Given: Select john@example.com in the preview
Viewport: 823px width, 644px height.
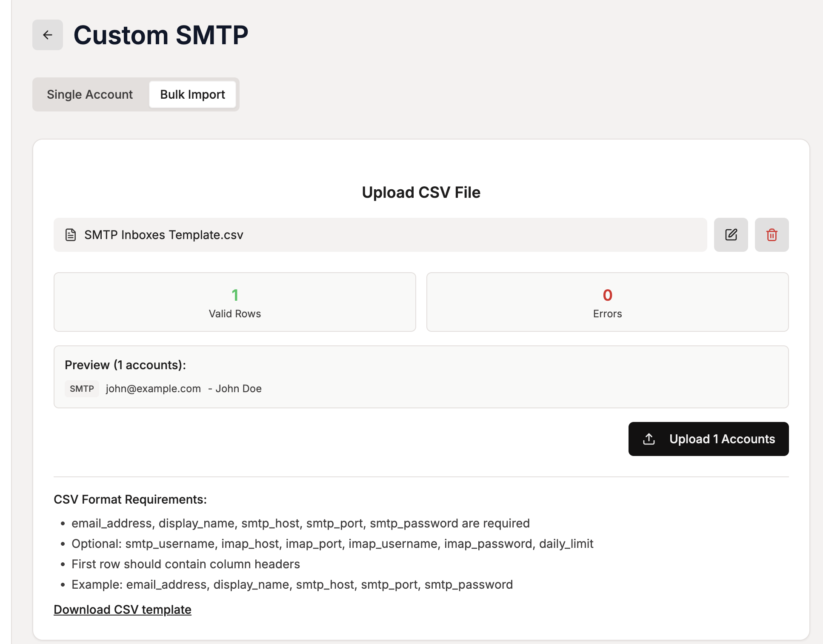Looking at the screenshot, I should coord(153,389).
